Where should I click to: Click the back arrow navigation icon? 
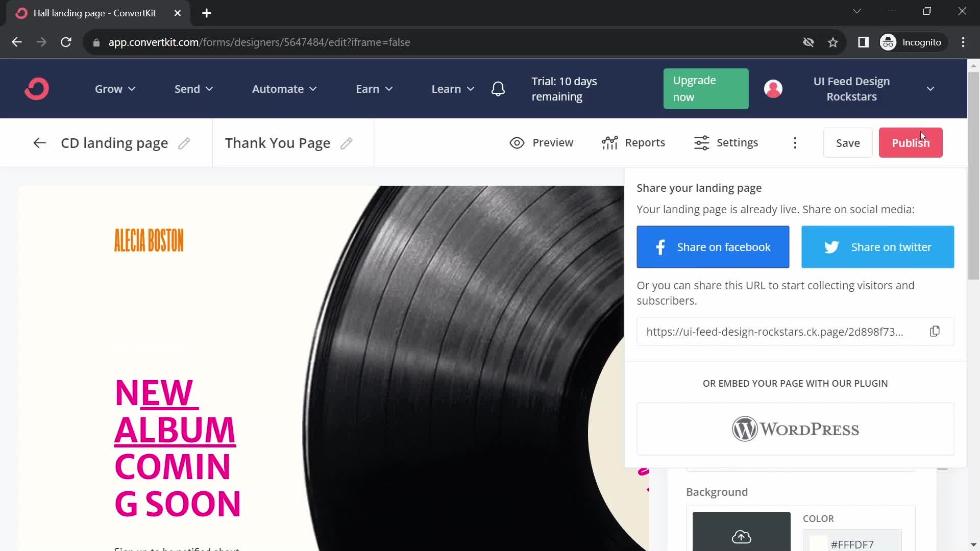pos(39,142)
